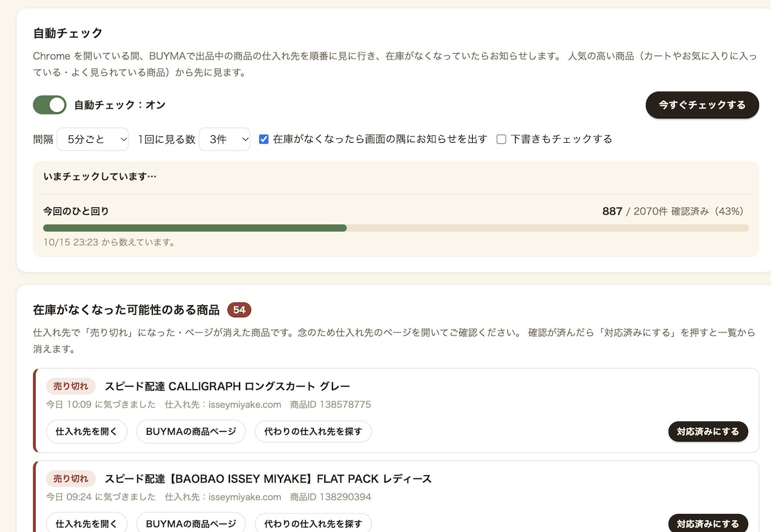This screenshot has height=532, width=771.
Task: Click the 今日 10:09 に気づきました text
Action: point(100,404)
